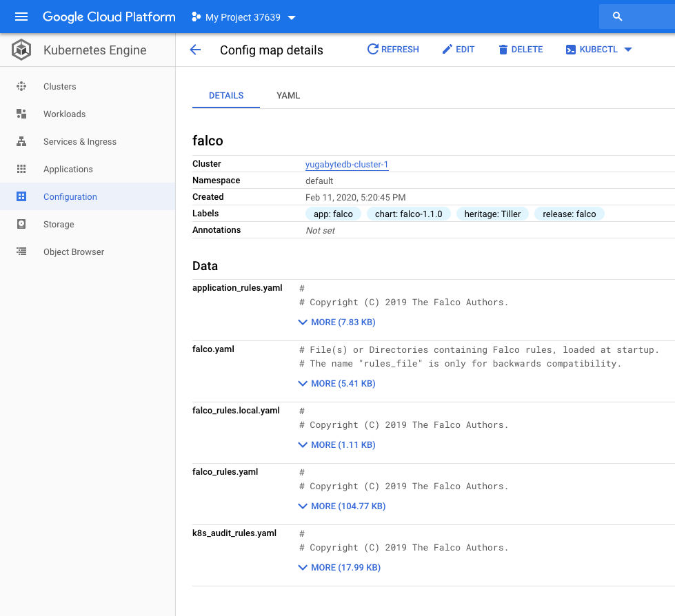Click the search magnifier icon
The image size is (675, 616).
pos(617,17)
